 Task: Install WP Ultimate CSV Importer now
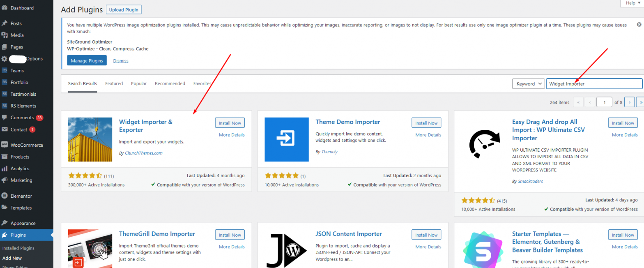(623, 123)
